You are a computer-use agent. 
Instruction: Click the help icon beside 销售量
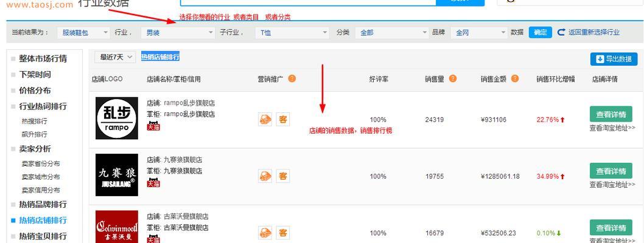coord(453,78)
